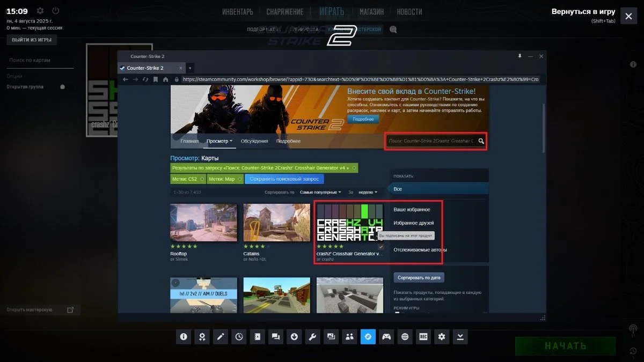Open the Rooftop map thumbnail
This screenshot has height=362, width=644.
(x=203, y=223)
